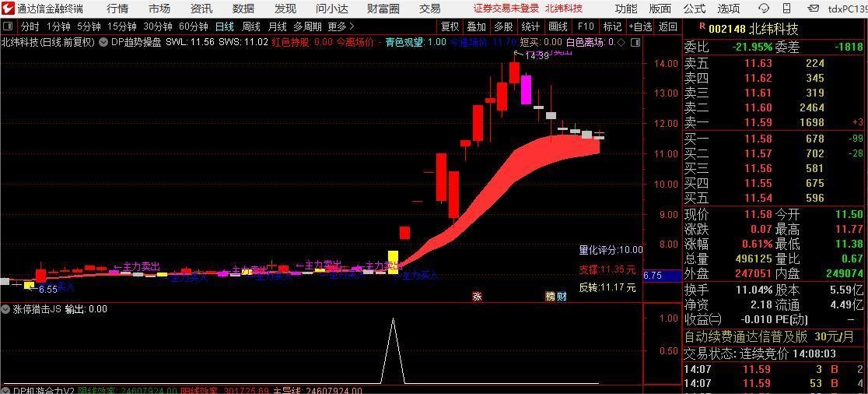Click the 002148 stock code
This screenshot has height=394, width=868.
[x=726, y=29]
